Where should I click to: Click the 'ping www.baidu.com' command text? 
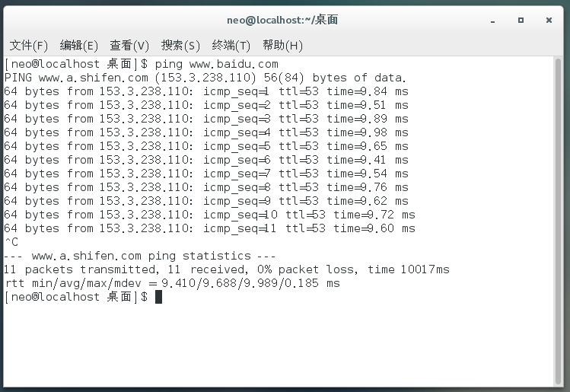coord(216,64)
